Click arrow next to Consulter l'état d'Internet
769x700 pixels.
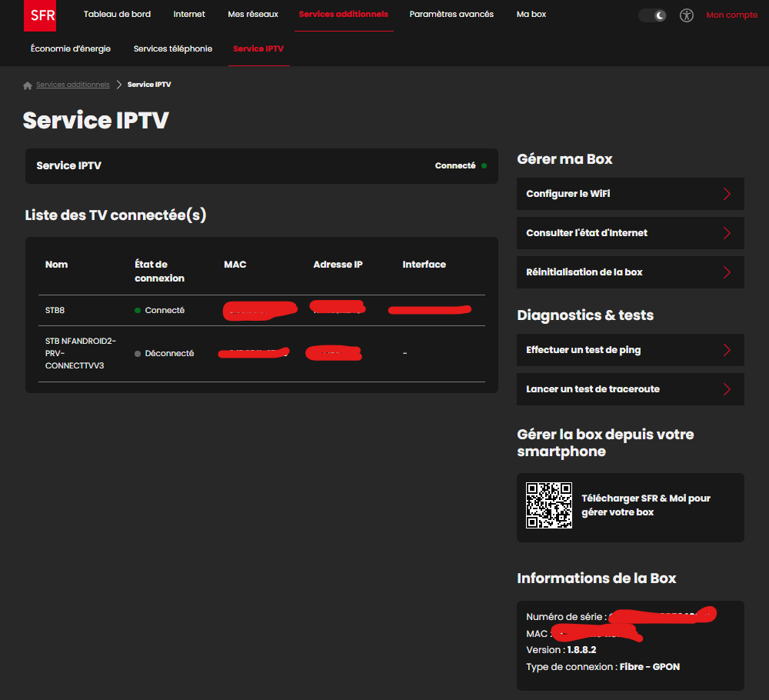(x=727, y=233)
